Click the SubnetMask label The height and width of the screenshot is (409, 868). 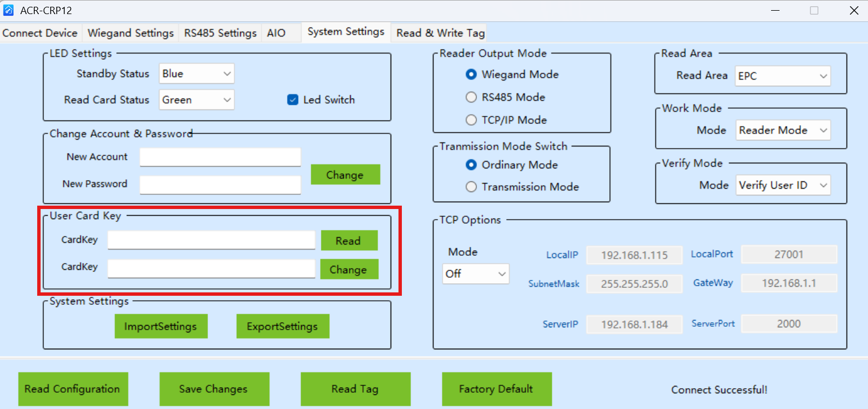553,284
